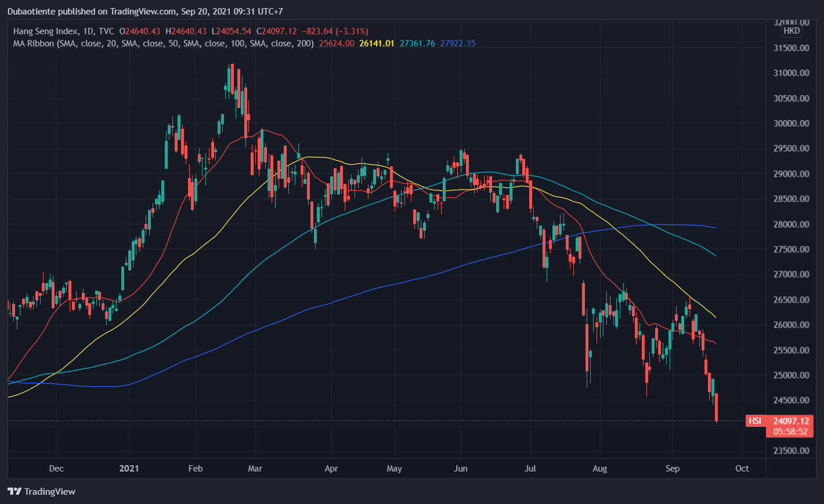The width and height of the screenshot is (824, 504).
Task: Click the Feb label on time axis
Action: click(x=196, y=469)
